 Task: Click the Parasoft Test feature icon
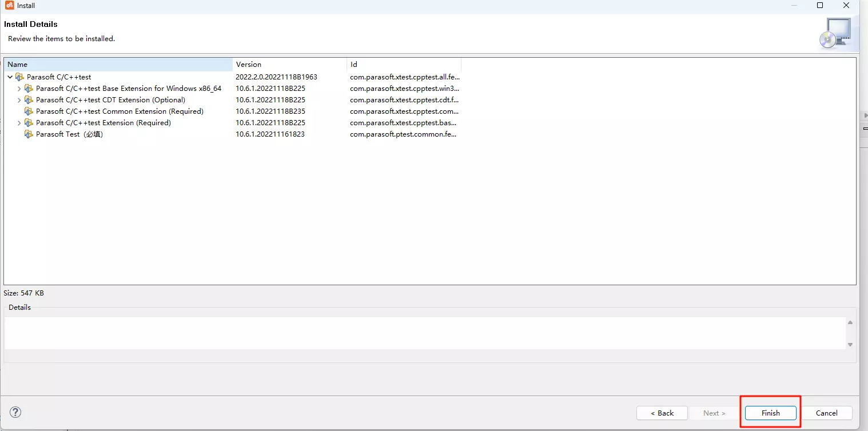(x=29, y=134)
